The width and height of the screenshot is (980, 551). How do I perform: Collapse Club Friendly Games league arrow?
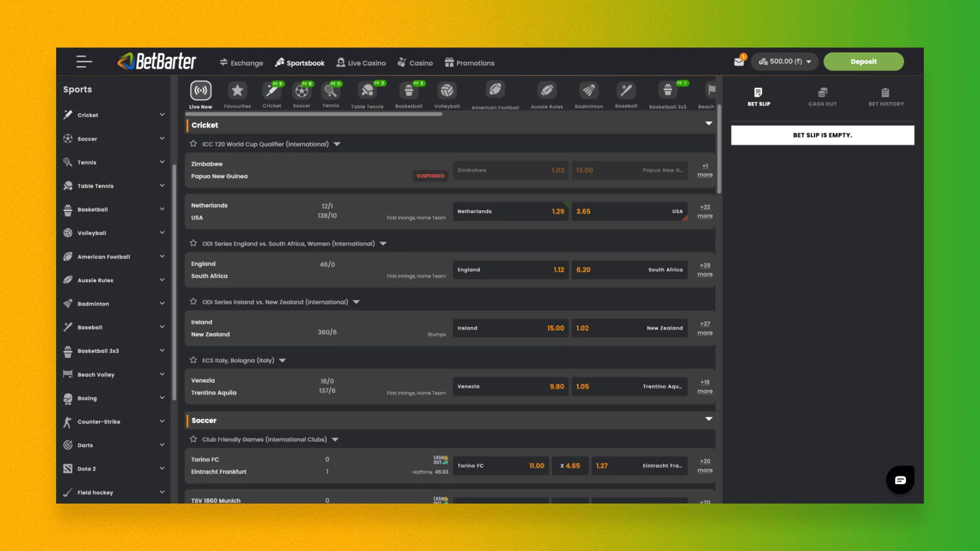point(335,440)
